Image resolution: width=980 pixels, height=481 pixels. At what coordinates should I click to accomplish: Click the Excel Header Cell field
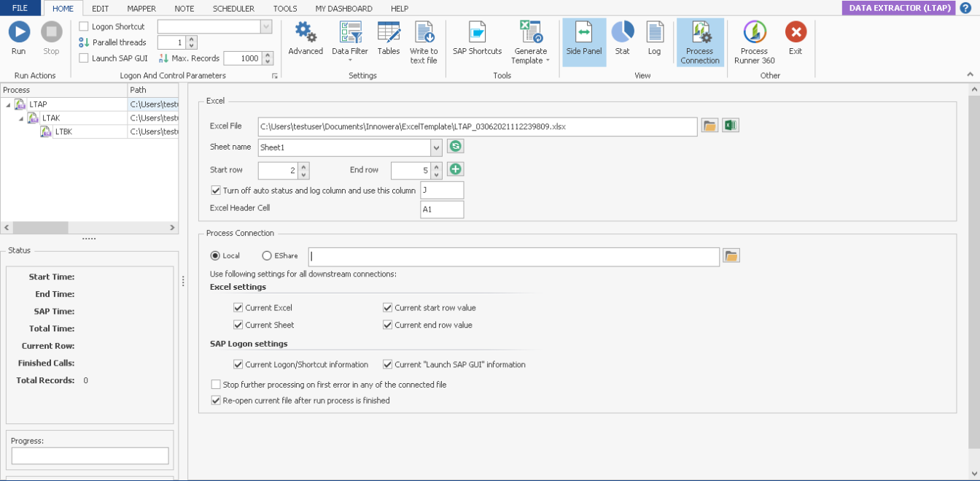point(442,210)
